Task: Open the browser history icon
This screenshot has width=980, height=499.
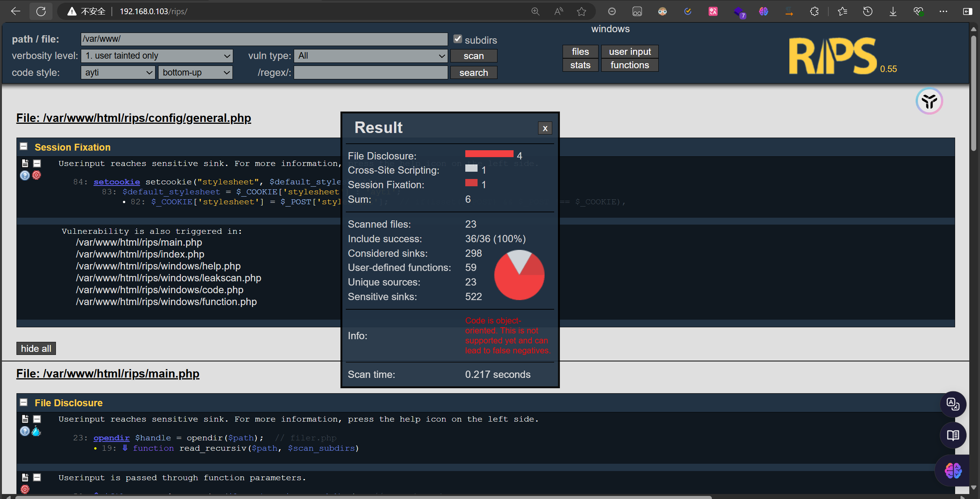Action: pos(868,11)
